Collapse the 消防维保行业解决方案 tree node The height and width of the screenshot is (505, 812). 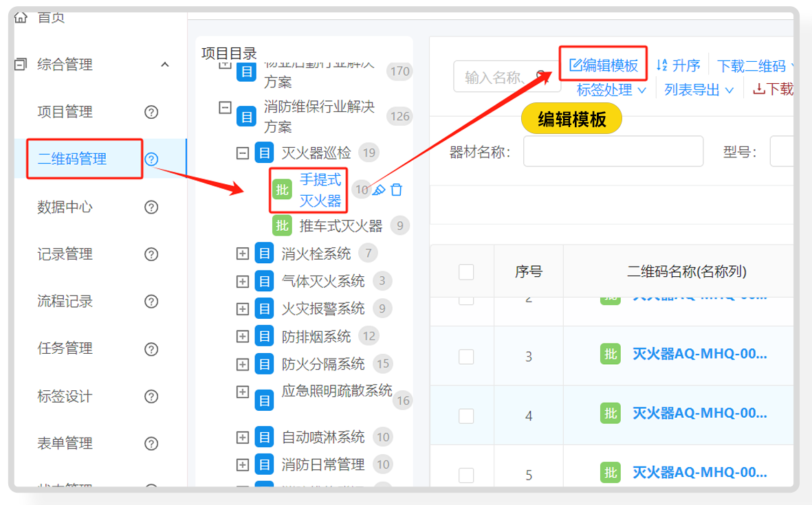pyautogui.click(x=225, y=108)
